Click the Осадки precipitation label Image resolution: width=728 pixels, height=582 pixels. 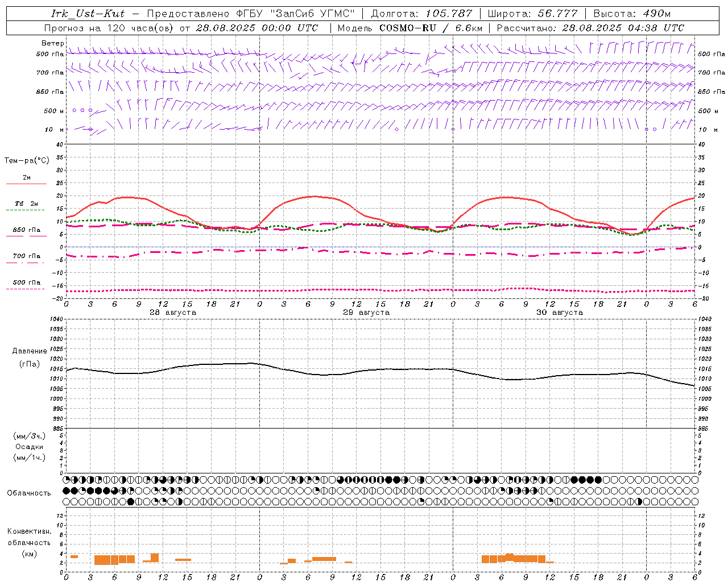pyautogui.click(x=30, y=447)
